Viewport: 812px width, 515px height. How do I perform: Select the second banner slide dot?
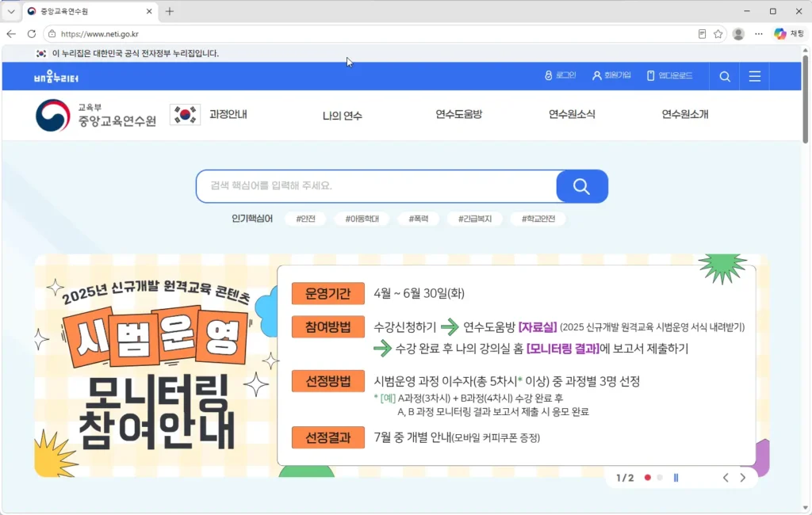point(660,478)
